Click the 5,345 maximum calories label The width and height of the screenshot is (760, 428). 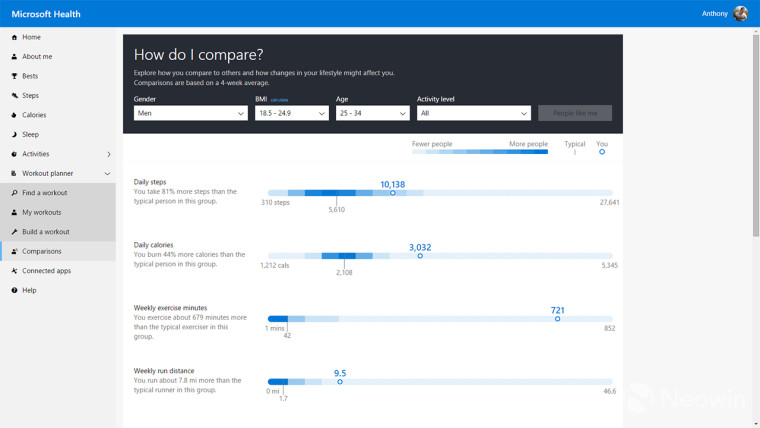tap(610, 266)
